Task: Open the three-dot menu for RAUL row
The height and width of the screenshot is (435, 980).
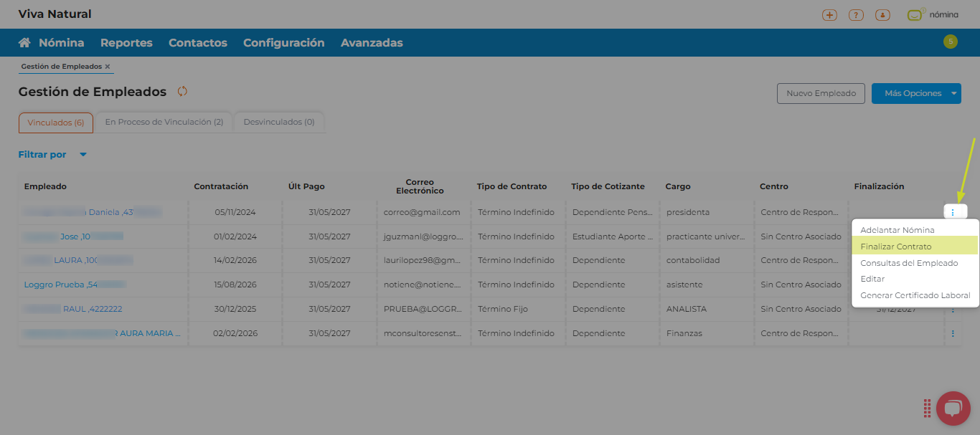Action: pyautogui.click(x=953, y=310)
